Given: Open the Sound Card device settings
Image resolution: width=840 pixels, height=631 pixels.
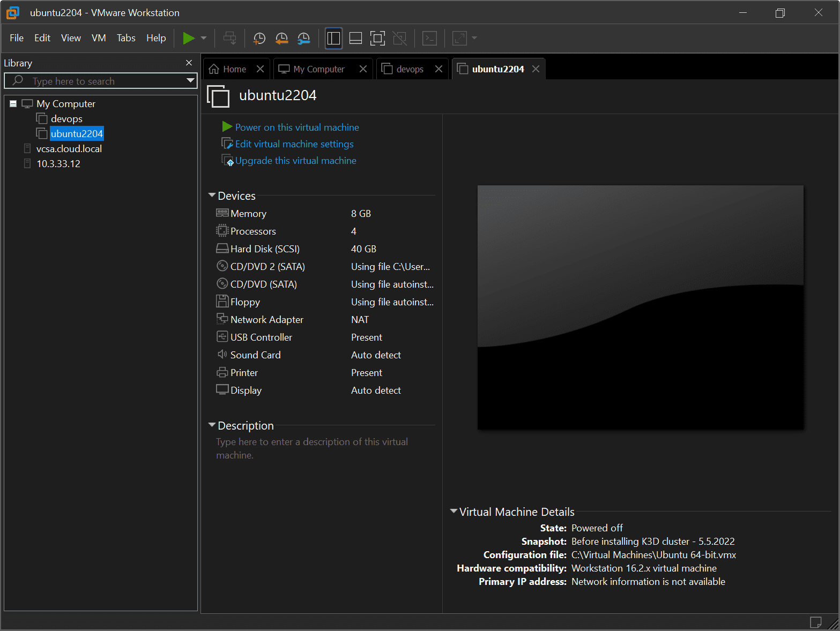Looking at the screenshot, I should pyautogui.click(x=255, y=355).
